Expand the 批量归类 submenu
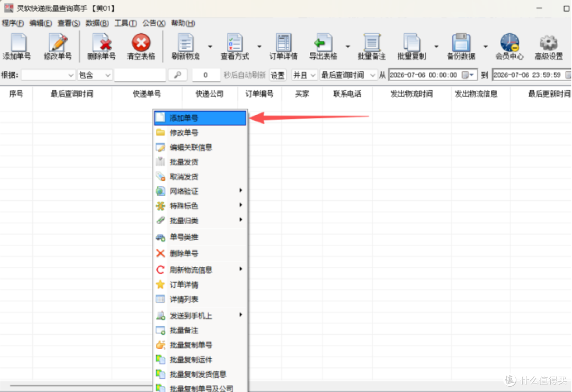Image resolution: width=572 pixels, height=392 pixels. tap(200, 220)
